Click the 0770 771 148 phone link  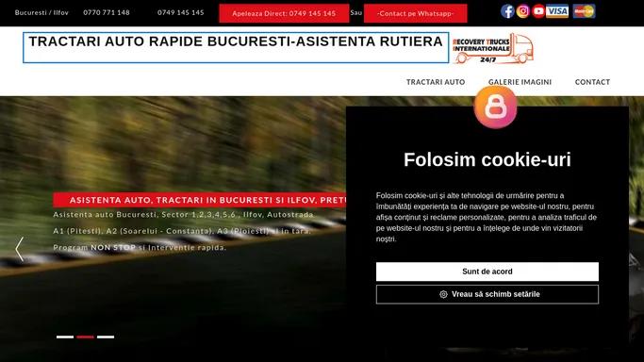click(107, 12)
